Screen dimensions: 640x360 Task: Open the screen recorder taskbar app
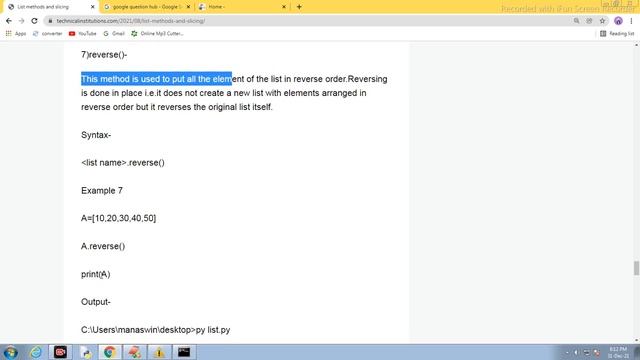point(60,352)
